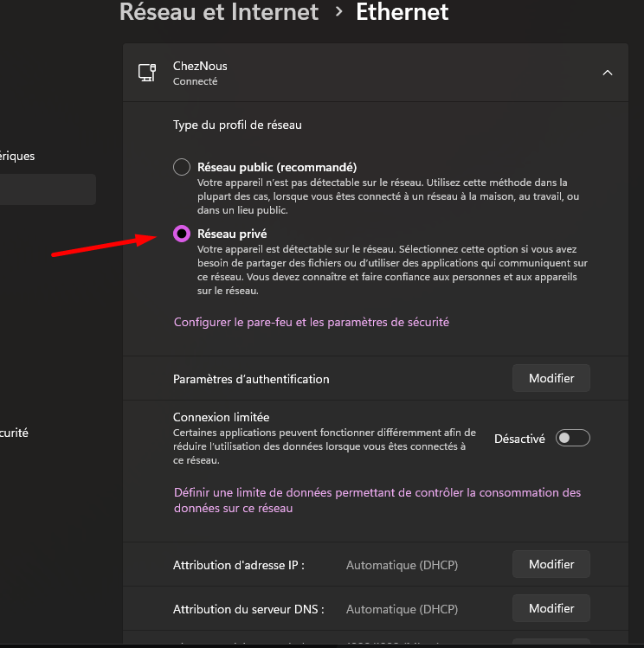
Task: Click the Ethernet breadcrumb title
Action: (402, 11)
